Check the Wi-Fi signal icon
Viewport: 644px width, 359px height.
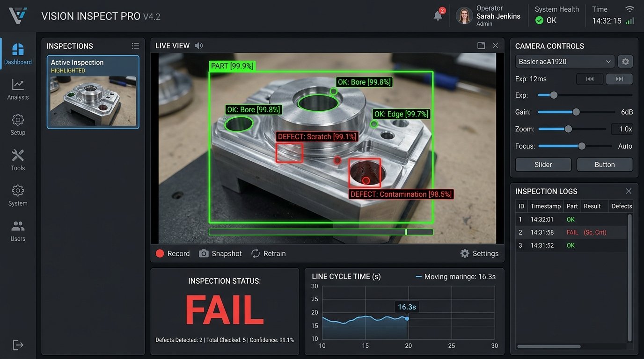point(630,9)
